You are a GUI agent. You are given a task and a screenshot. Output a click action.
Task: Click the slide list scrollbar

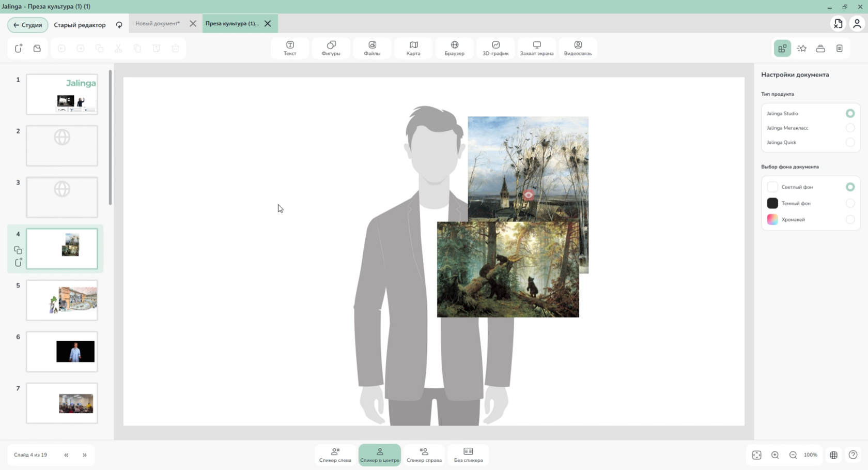(110, 138)
